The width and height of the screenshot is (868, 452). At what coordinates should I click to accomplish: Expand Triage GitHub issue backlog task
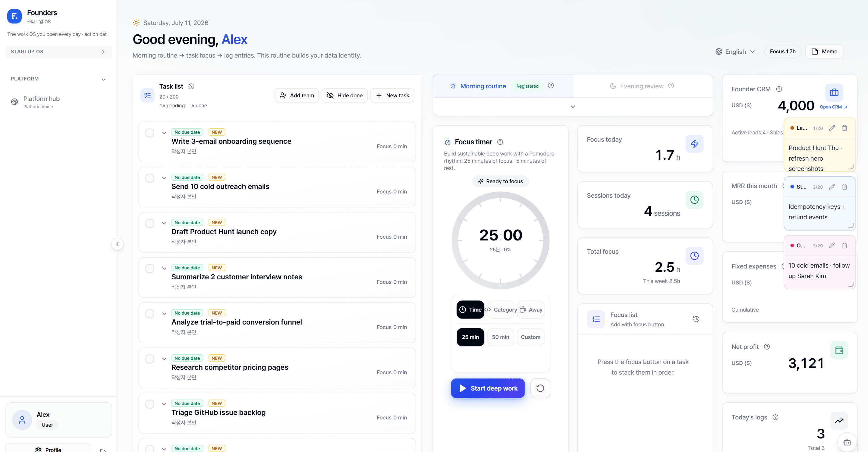coord(164,404)
